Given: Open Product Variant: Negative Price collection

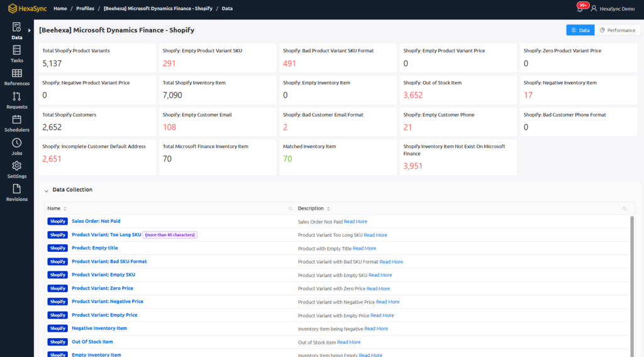Looking at the screenshot, I should tap(107, 301).
